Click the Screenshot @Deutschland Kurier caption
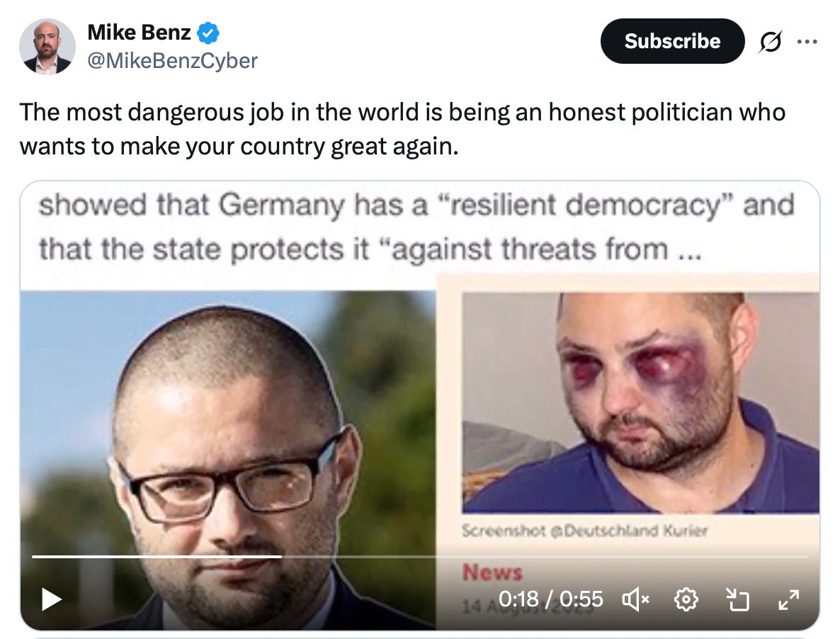The image size is (840, 639). (584, 531)
